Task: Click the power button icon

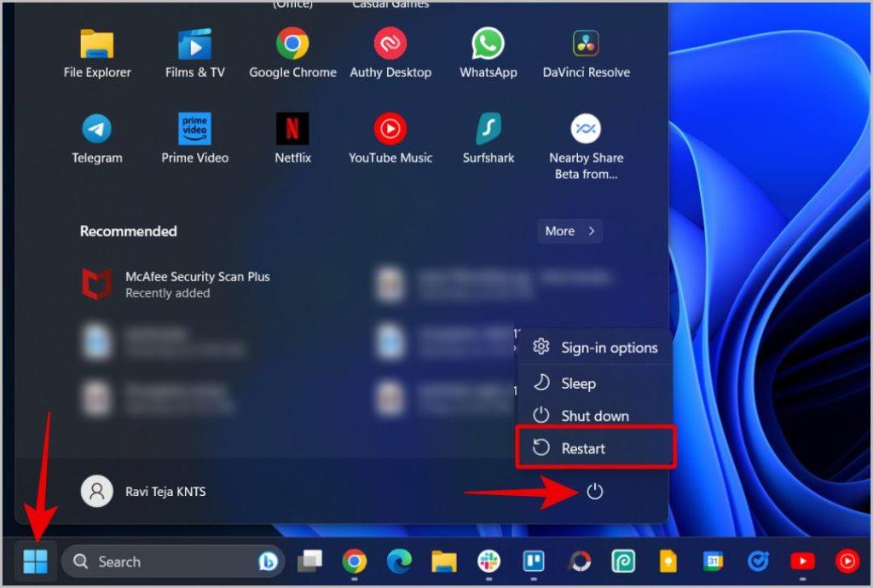Action: pos(594,491)
